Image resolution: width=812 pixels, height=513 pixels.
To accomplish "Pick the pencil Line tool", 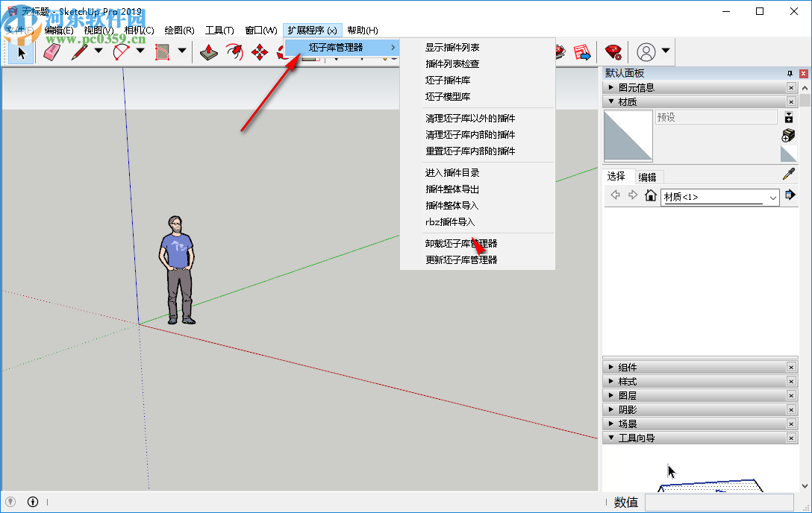I will (x=79, y=52).
